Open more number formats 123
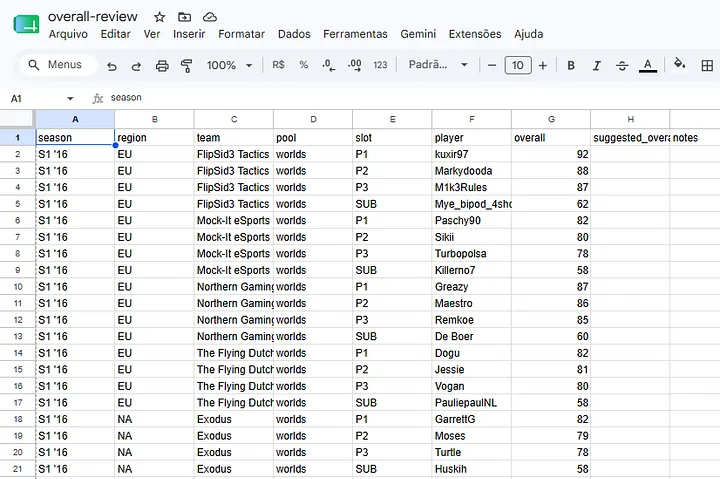This screenshot has width=720, height=479. (x=380, y=65)
